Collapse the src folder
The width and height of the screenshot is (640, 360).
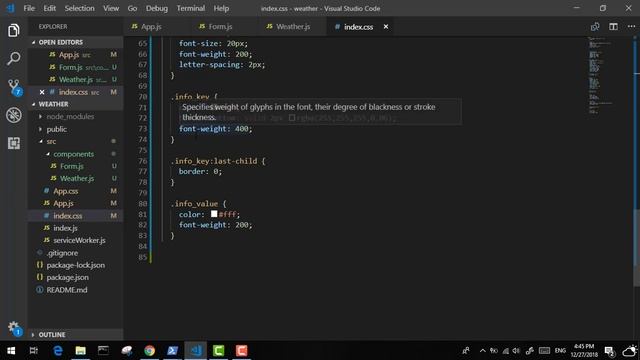(51, 142)
